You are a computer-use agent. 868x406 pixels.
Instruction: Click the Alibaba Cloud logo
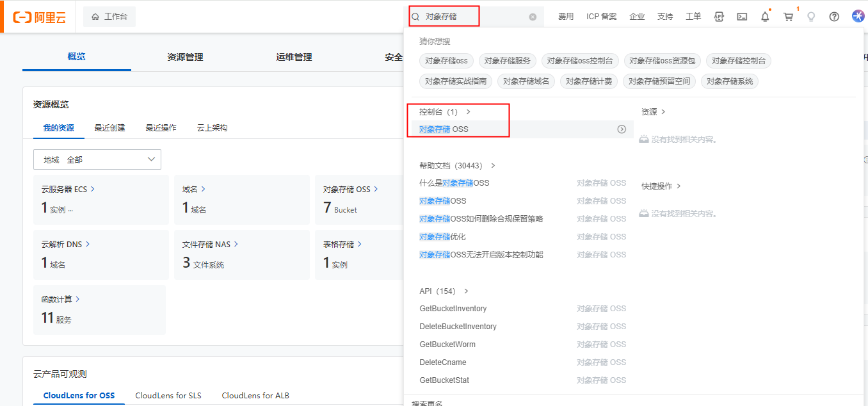(x=39, y=17)
